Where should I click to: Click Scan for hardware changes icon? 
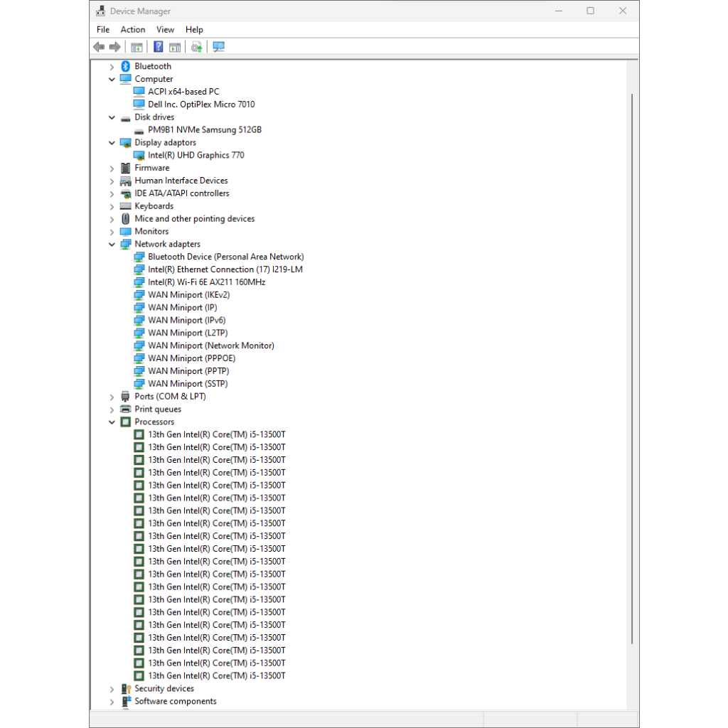[218, 47]
